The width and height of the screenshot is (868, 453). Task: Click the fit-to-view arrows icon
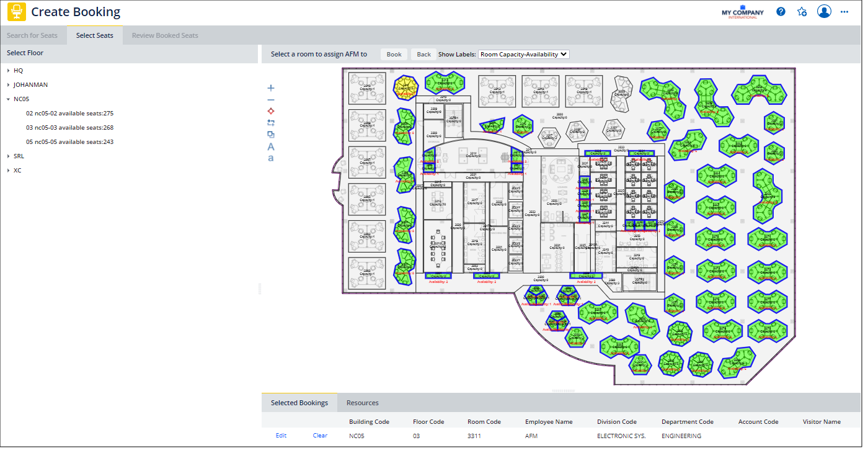[x=270, y=122]
